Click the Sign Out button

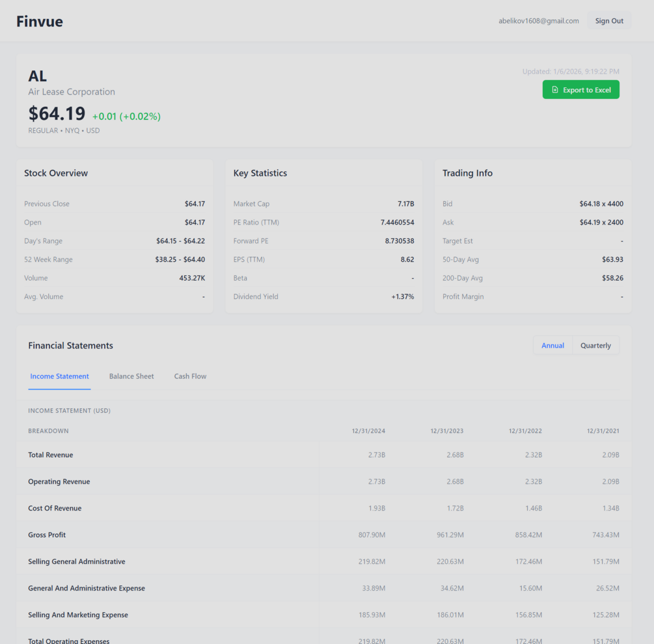click(609, 21)
